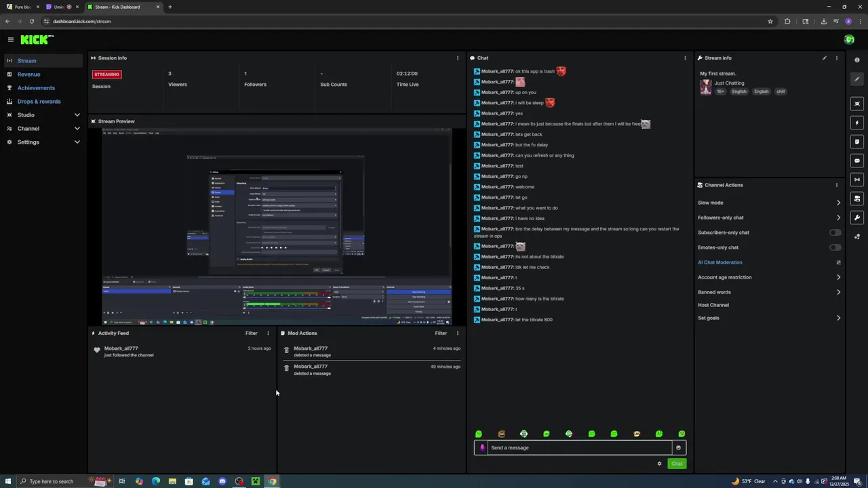
Task: Click the Just Chatting category
Action: coord(729,83)
